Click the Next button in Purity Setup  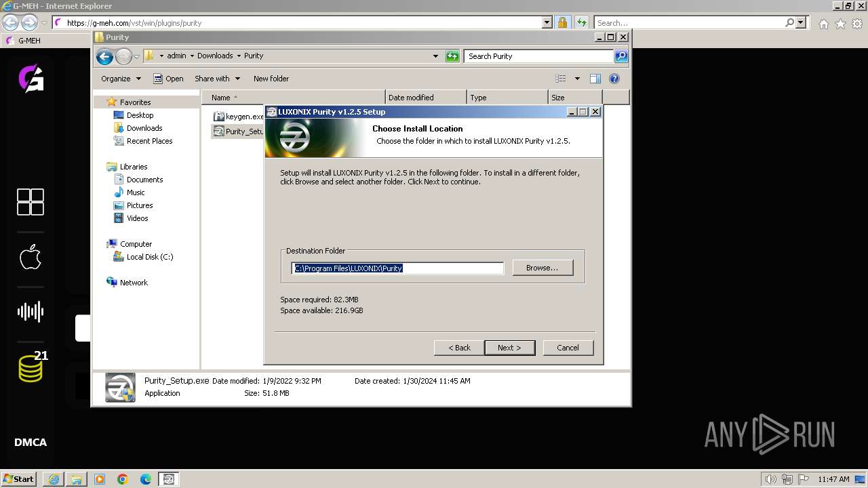click(x=509, y=348)
